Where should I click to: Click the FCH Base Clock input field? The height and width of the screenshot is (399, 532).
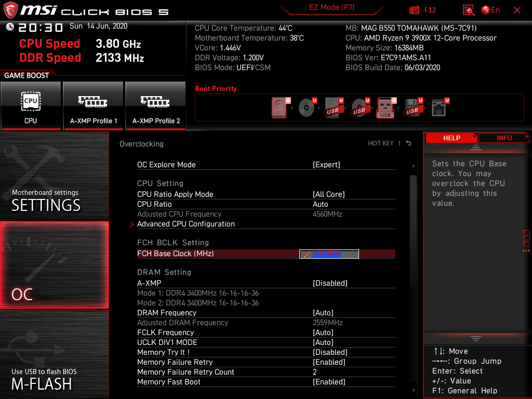[x=329, y=254]
